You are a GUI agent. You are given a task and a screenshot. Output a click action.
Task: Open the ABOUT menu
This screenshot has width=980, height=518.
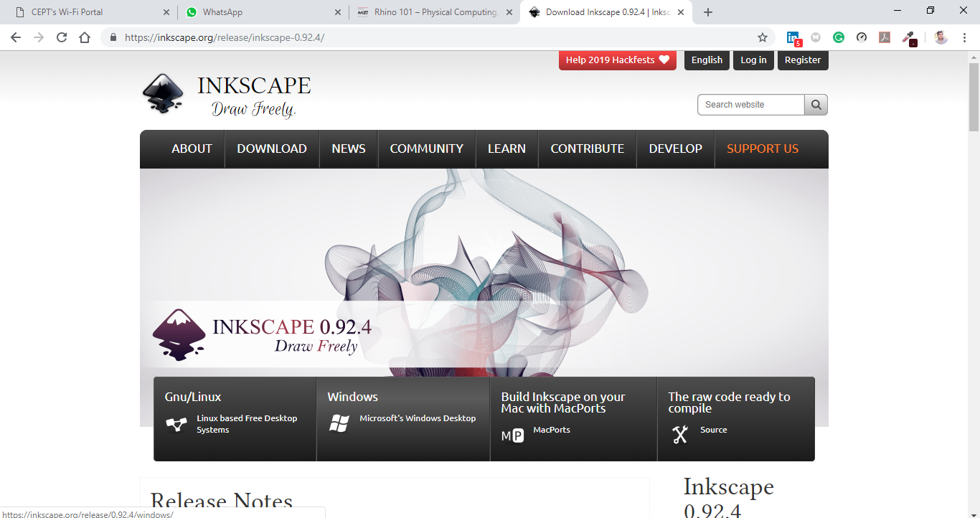click(192, 149)
